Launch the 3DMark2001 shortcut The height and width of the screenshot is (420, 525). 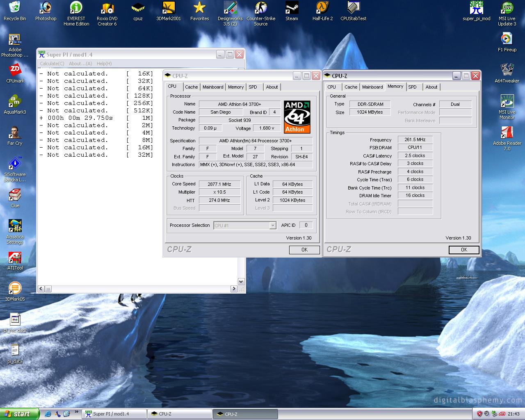click(169, 11)
